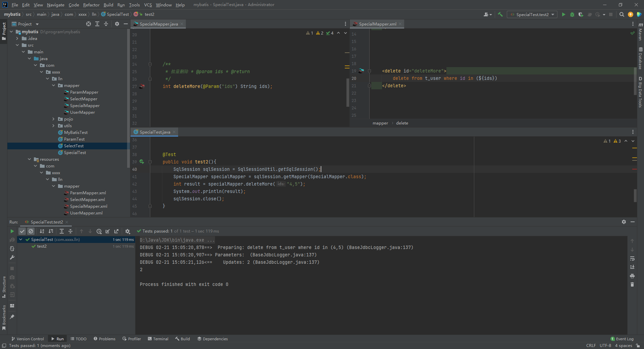Toggle Show Passed tests checkmark button

pyautogui.click(x=22, y=231)
